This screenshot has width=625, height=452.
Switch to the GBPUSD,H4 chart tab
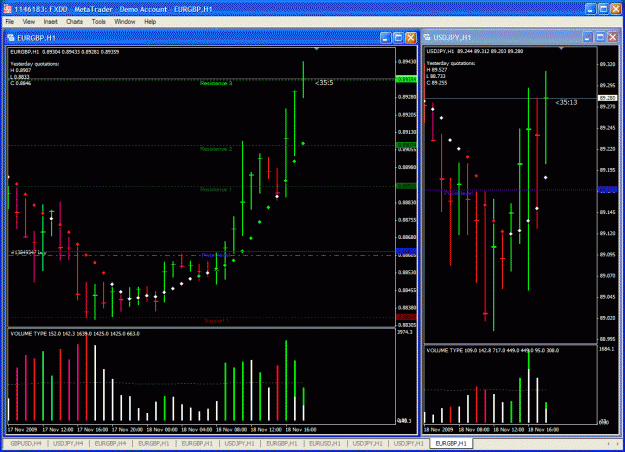click(26, 443)
